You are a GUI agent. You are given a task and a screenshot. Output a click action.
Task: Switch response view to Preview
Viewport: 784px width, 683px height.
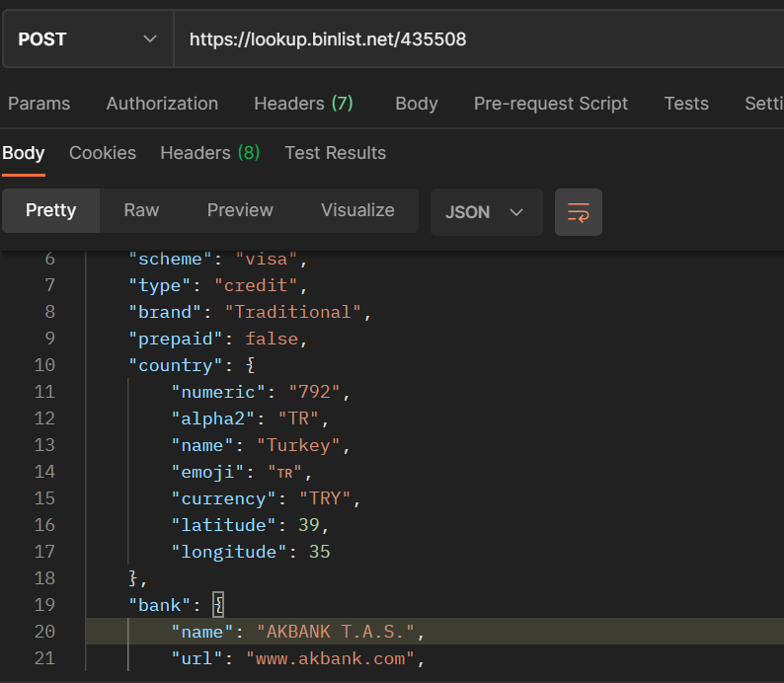[240, 210]
